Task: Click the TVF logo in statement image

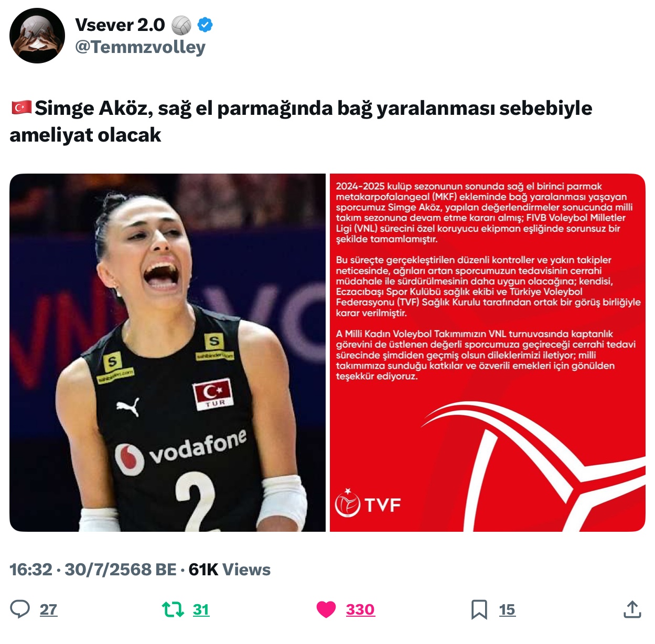Action: pyautogui.click(x=368, y=503)
